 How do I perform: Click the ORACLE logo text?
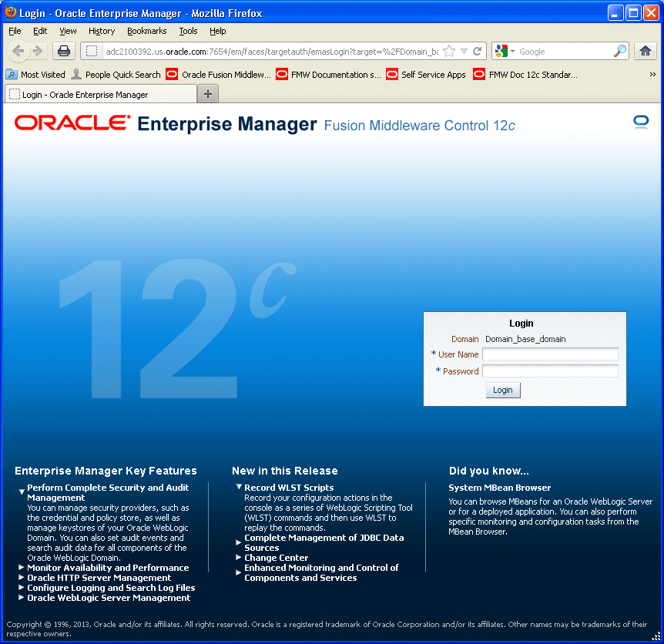tap(72, 122)
